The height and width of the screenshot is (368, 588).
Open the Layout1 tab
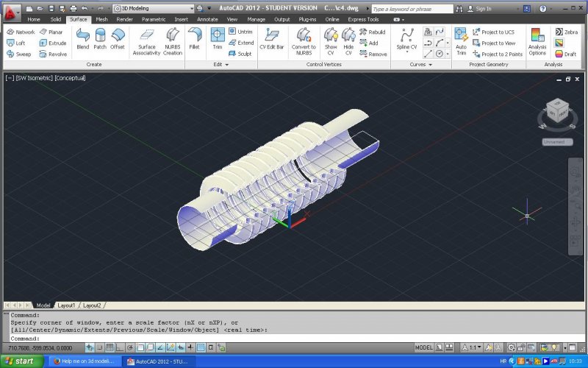pyautogui.click(x=66, y=305)
